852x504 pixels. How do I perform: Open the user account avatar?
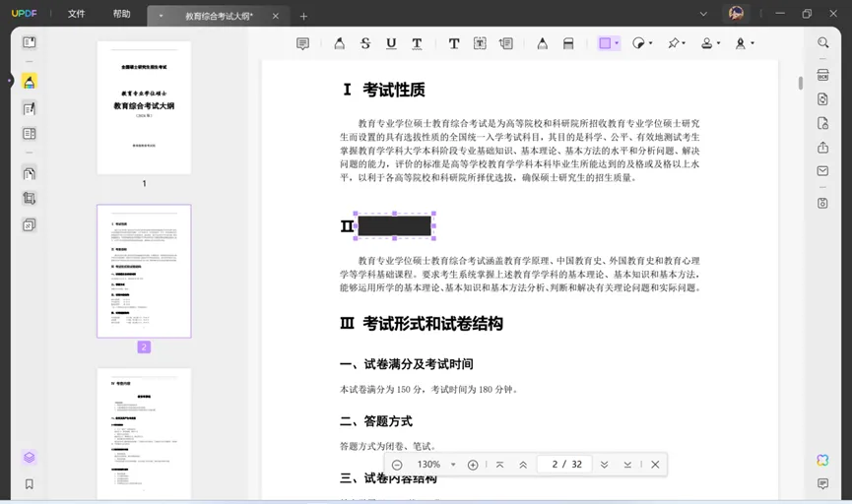point(736,13)
